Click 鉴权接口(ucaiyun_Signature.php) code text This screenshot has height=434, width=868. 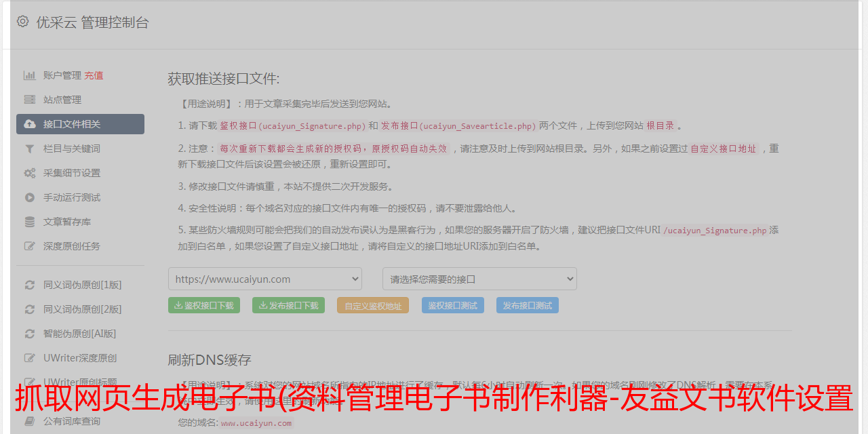(x=292, y=125)
